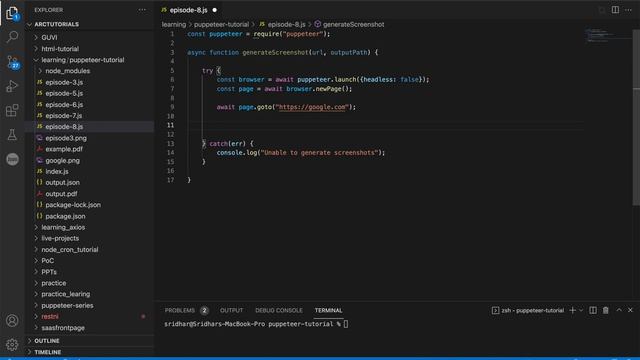Viewport: 640px width, 360px height.
Task: Expand the practice_learing folder
Action: [65, 294]
